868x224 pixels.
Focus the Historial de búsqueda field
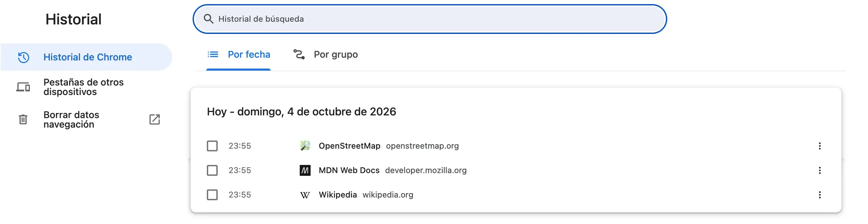pos(430,19)
